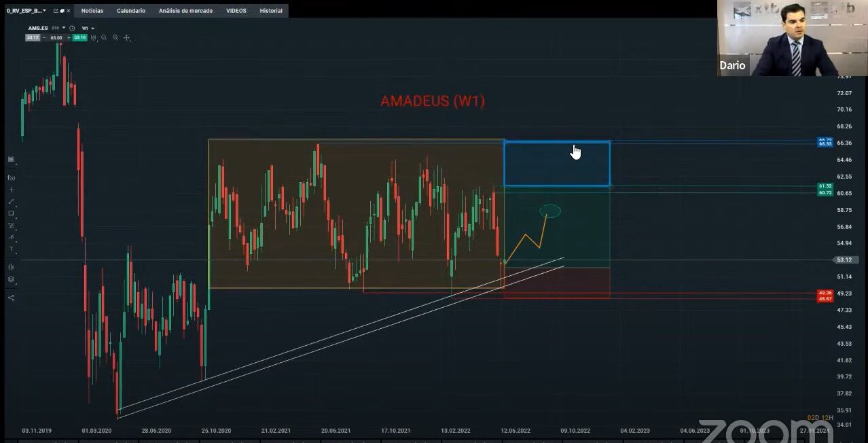This screenshot has width=868, height=443.
Task: Click the Dario webcam thumbnail
Action: [792, 38]
